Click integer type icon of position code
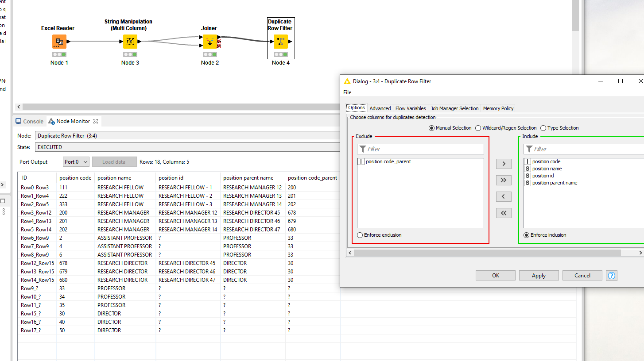This screenshot has height=361, width=644. 528,161
